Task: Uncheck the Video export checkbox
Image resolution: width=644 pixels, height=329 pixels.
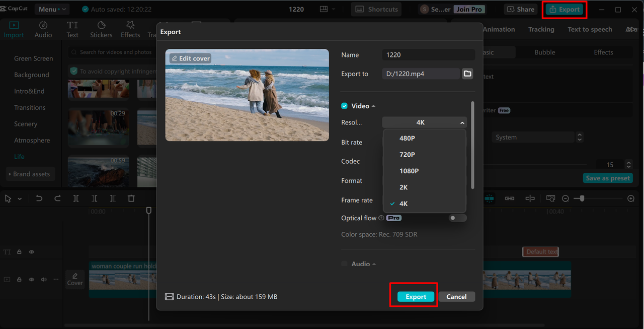Action: [344, 106]
